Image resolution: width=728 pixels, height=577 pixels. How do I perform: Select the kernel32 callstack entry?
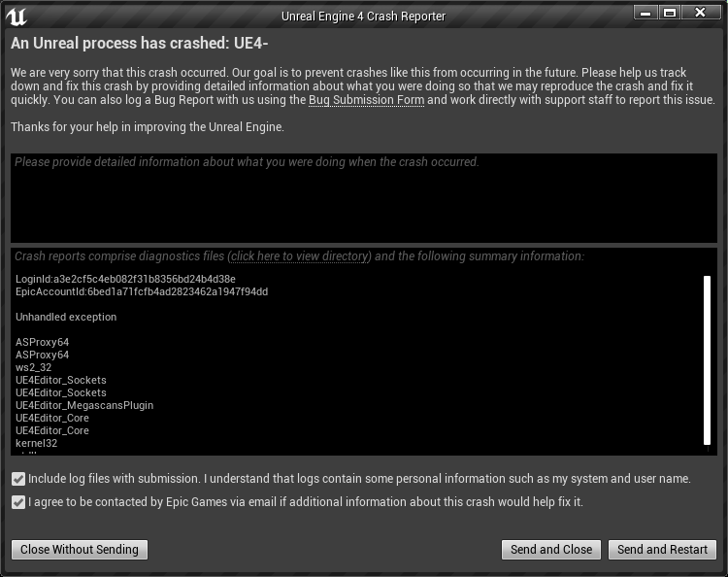tap(36, 443)
